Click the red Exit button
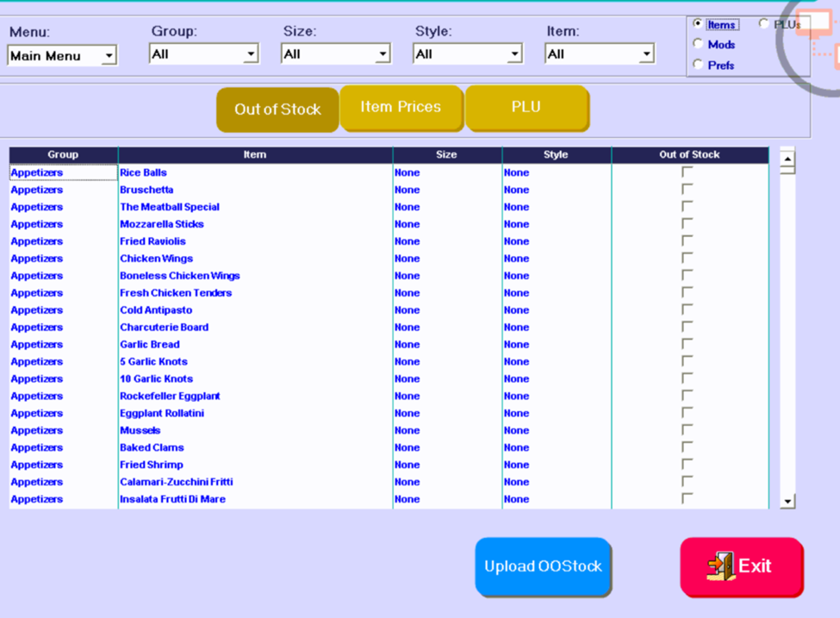This screenshot has height=618, width=840. [x=742, y=566]
